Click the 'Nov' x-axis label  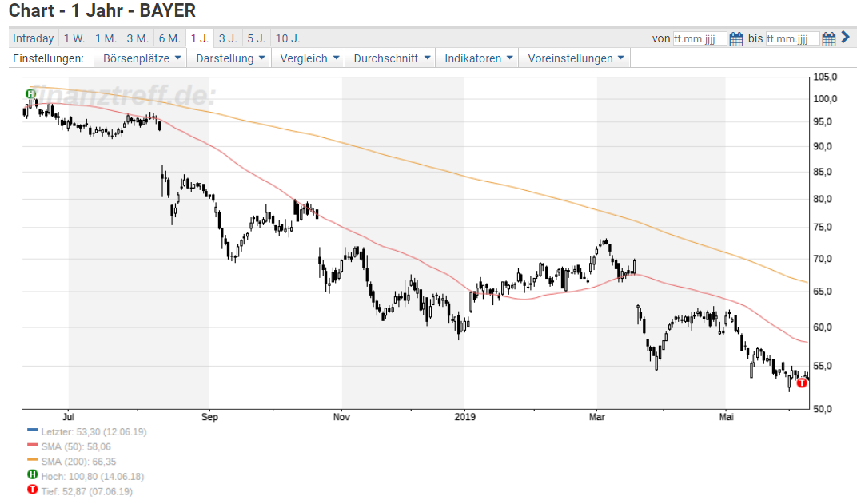coord(341,417)
